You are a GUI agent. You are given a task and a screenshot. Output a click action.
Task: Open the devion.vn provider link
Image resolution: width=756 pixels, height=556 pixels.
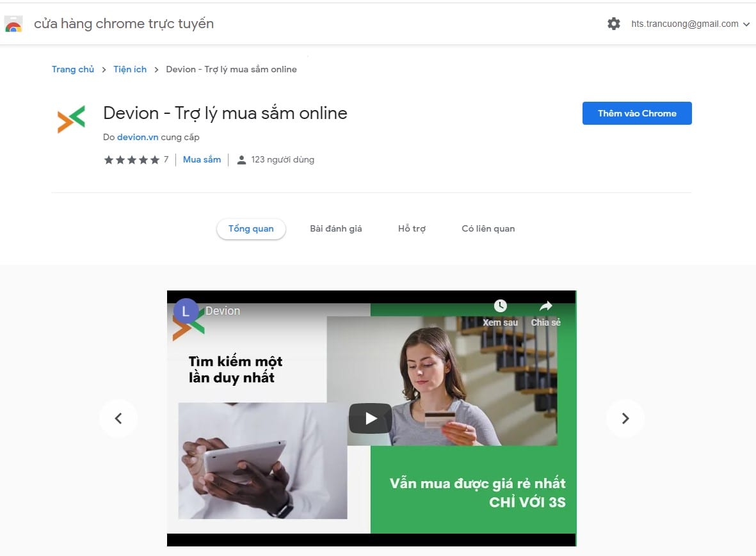click(138, 138)
